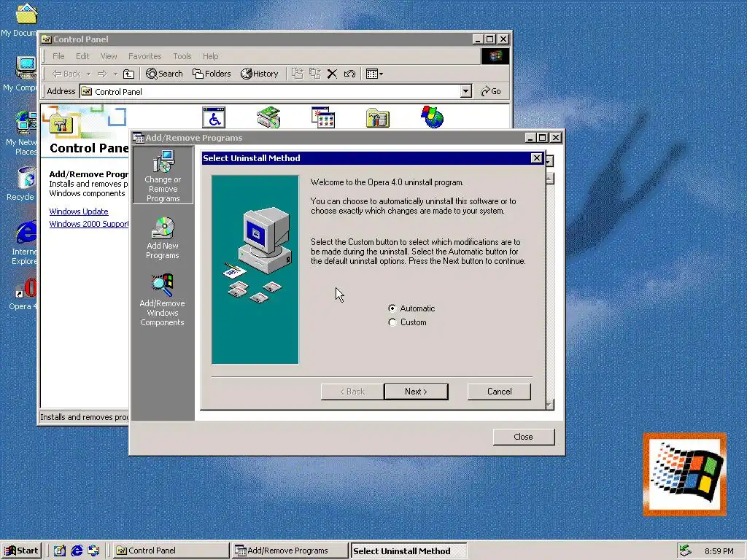Click the Copy To toolbar icon
The width and height of the screenshot is (747, 560).
(x=315, y=74)
